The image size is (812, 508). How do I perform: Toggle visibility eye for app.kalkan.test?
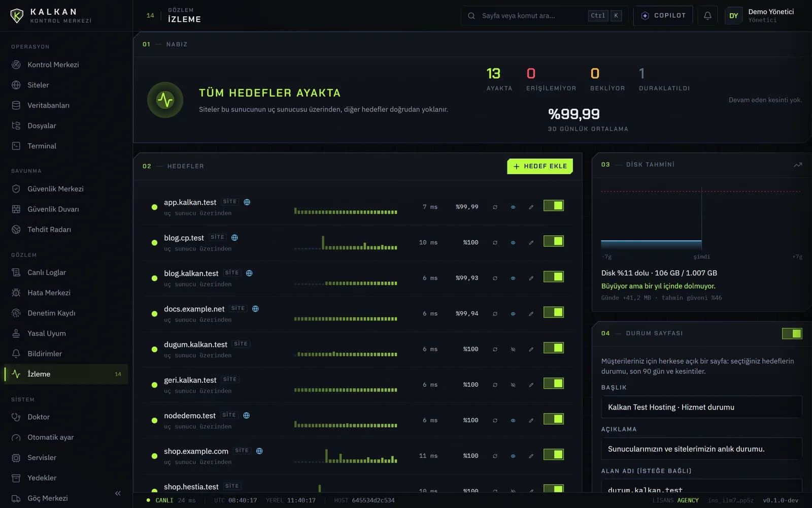point(513,207)
